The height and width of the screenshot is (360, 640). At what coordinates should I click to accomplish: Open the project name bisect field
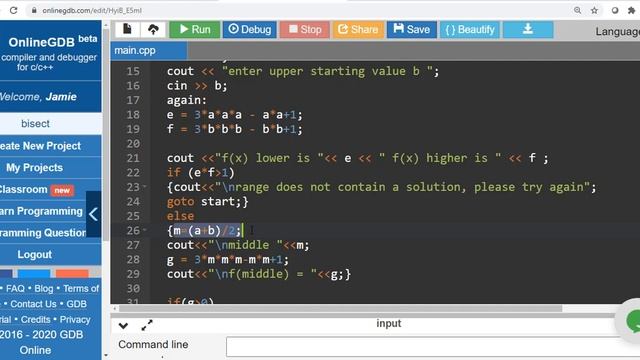click(x=51, y=123)
